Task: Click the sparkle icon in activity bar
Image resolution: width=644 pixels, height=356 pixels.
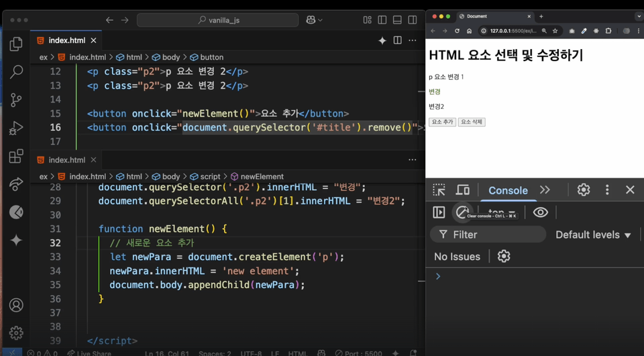Action: [x=16, y=240]
